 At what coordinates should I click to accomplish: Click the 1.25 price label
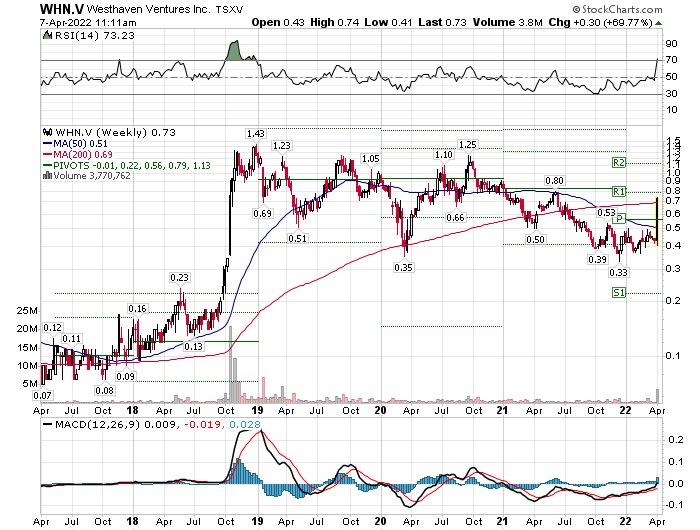coord(468,144)
